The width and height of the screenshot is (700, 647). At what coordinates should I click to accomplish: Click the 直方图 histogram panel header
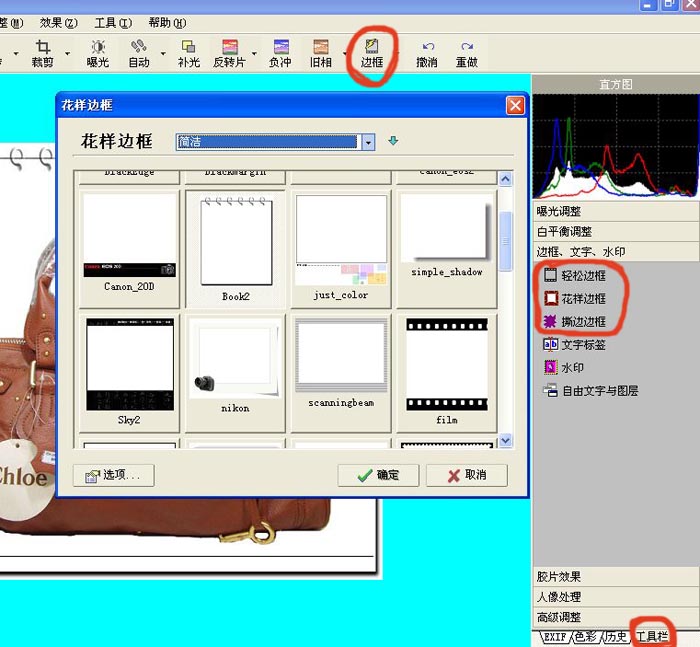click(x=616, y=84)
